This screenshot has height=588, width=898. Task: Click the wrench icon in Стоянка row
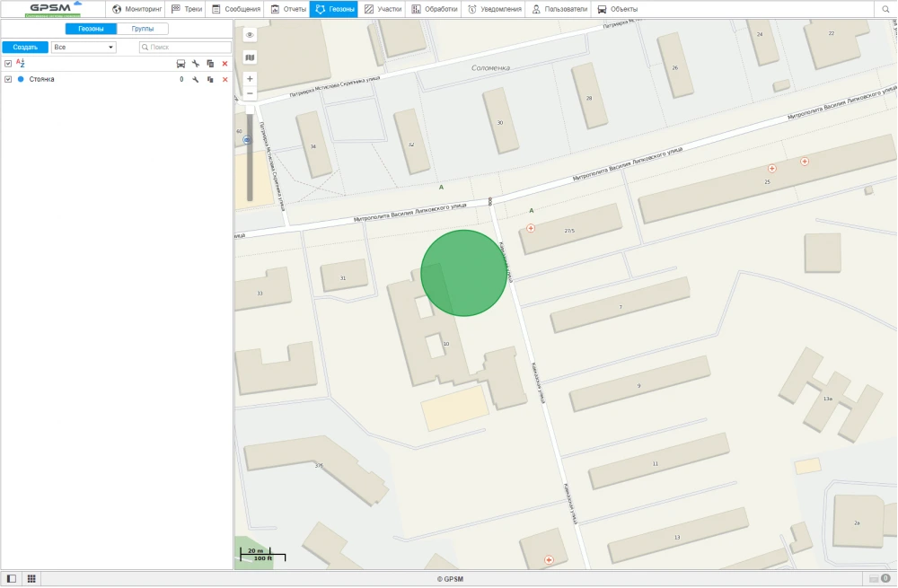[x=195, y=80]
